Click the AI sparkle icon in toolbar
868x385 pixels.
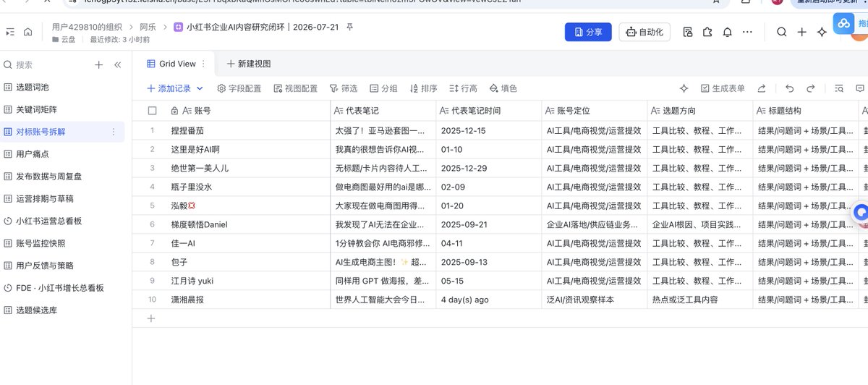point(684,88)
